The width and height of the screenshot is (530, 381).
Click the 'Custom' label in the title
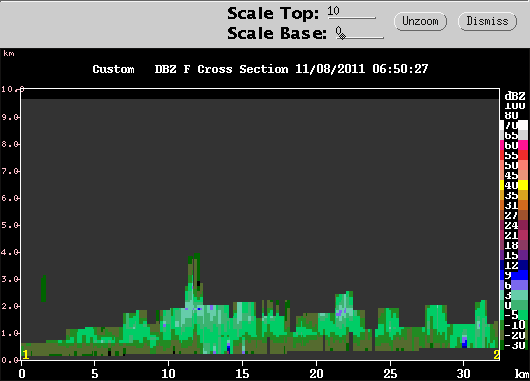coord(113,69)
